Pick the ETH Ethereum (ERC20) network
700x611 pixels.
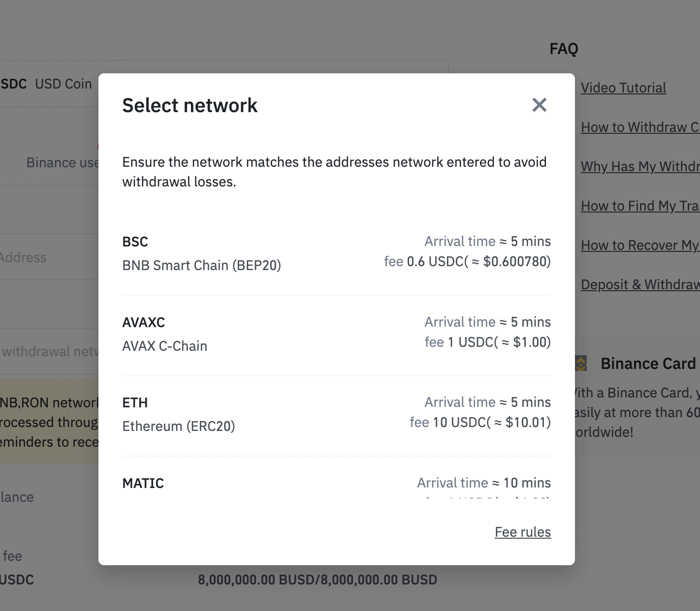(x=337, y=416)
